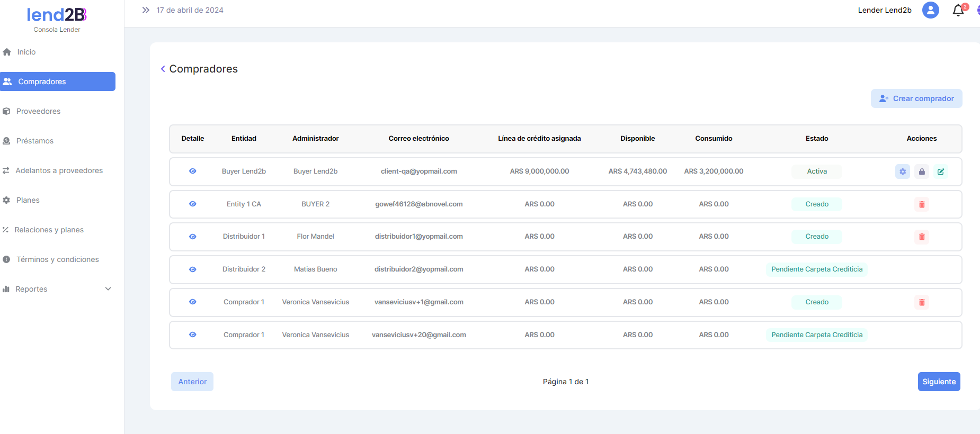Click the user profile avatar icon
The height and width of the screenshot is (434, 980).
[930, 10]
